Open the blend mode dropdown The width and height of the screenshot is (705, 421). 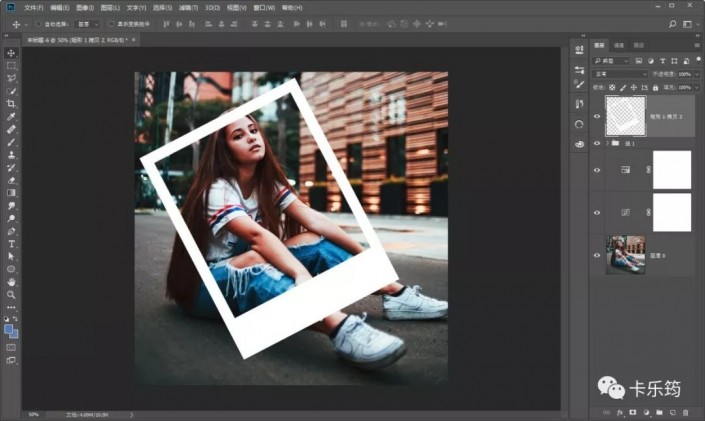[620, 74]
